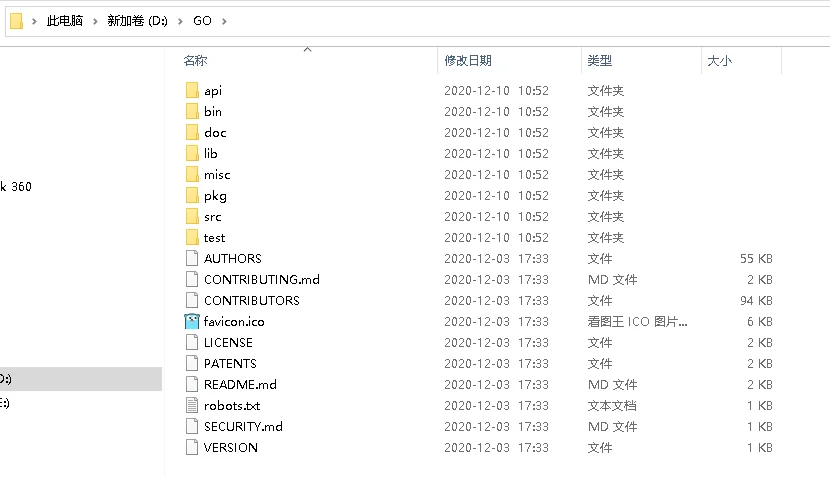Sort files by the 类型 column header
This screenshot has height=477, width=830.
(600, 61)
